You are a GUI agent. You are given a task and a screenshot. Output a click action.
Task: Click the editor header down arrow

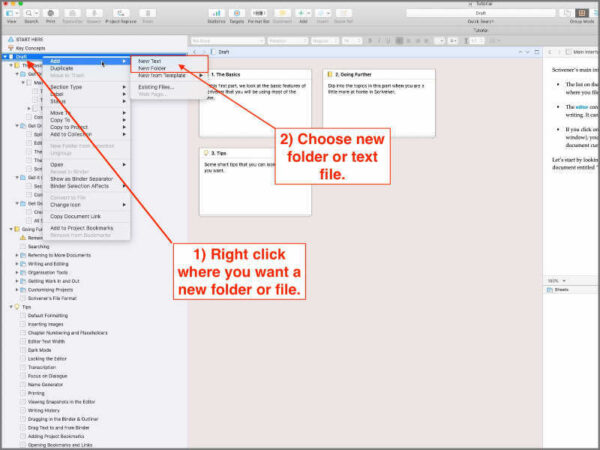pyautogui.click(x=527, y=52)
